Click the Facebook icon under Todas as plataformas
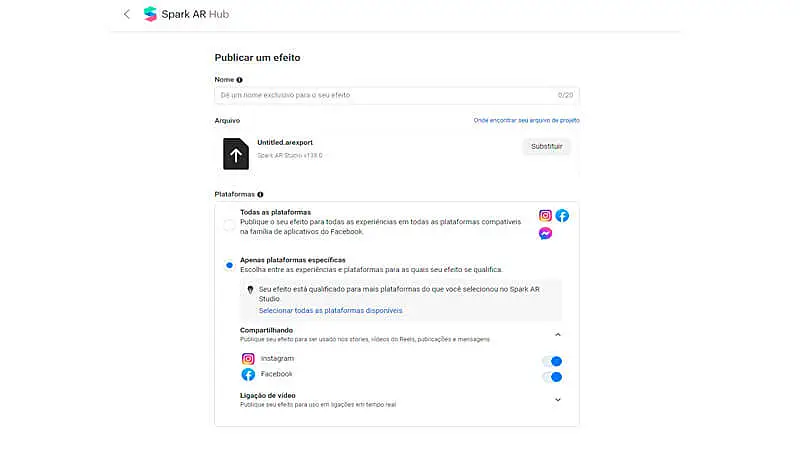The width and height of the screenshot is (800, 450). point(562,215)
